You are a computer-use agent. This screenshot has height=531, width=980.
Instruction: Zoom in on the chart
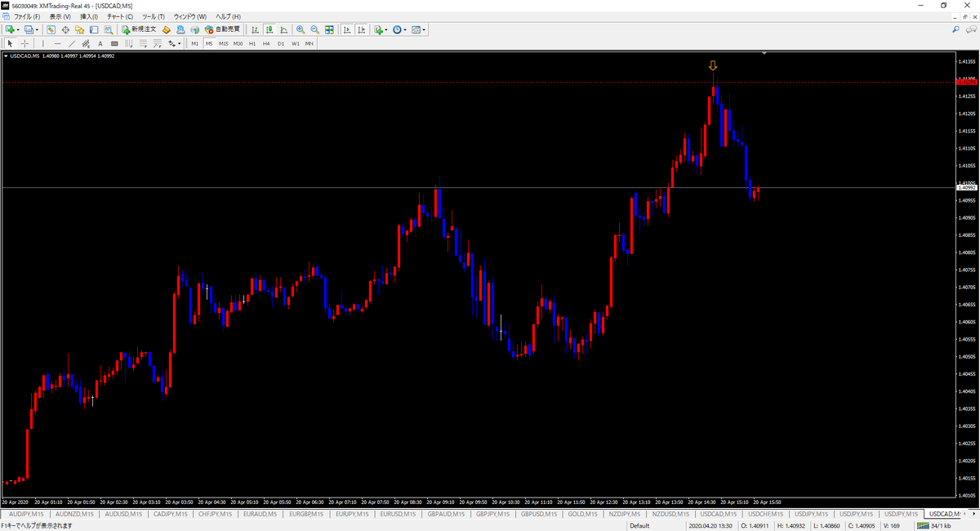click(x=301, y=29)
